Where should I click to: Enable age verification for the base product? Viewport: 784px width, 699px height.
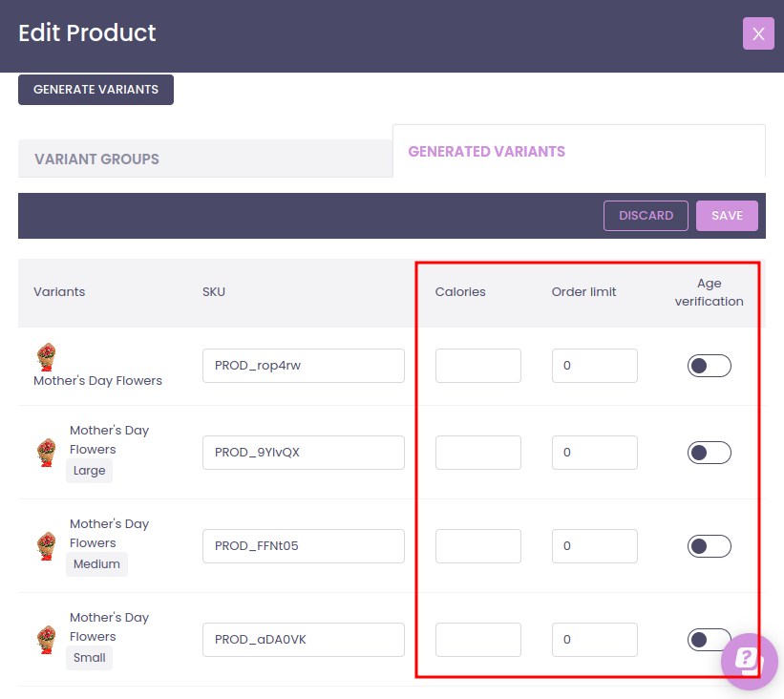pos(709,366)
